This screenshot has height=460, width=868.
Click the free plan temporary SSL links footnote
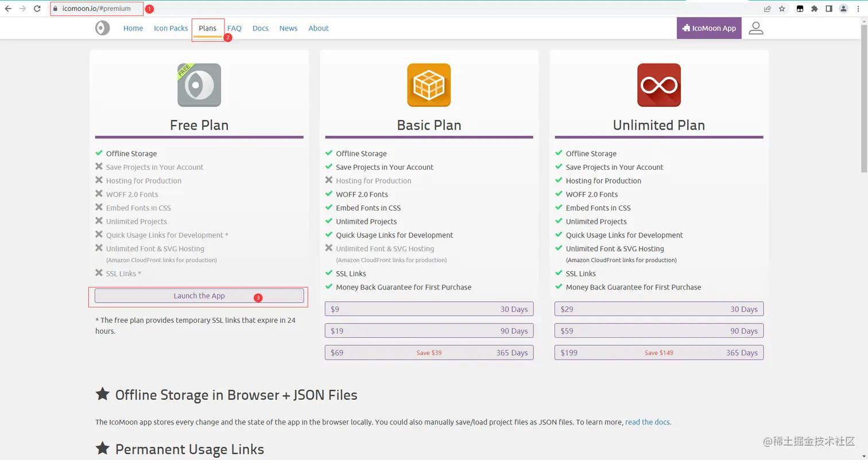click(195, 326)
